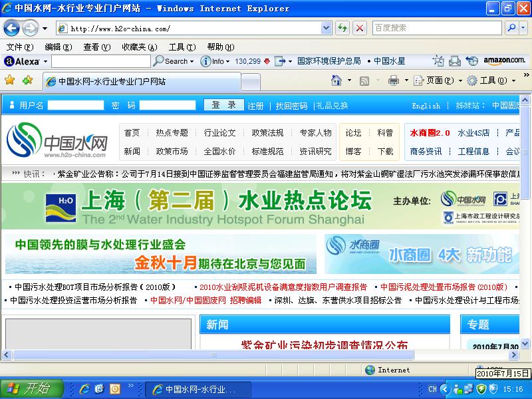Select the 中国水网 browser tab
The width and height of the screenshot is (532, 399).
142,81
